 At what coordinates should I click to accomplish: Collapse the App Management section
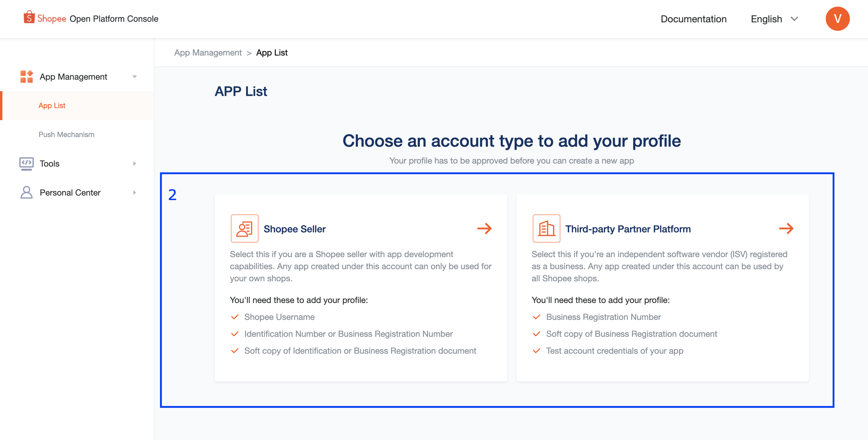[x=135, y=76]
